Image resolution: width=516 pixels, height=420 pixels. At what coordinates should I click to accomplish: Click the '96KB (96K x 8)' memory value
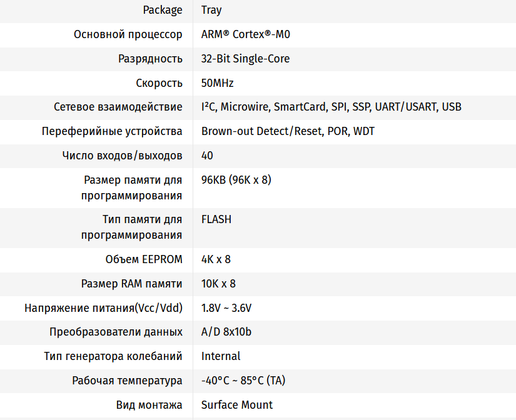pyautogui.click(x=236, y=180)
